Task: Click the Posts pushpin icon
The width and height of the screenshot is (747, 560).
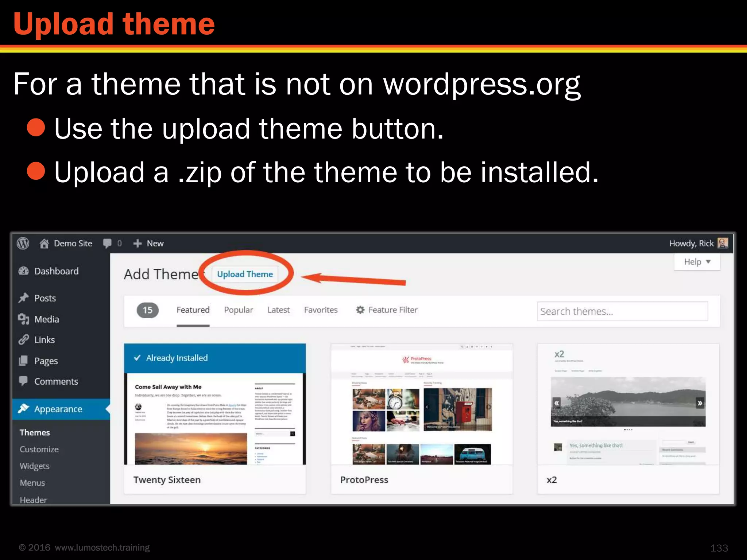Action: (23, 298)
